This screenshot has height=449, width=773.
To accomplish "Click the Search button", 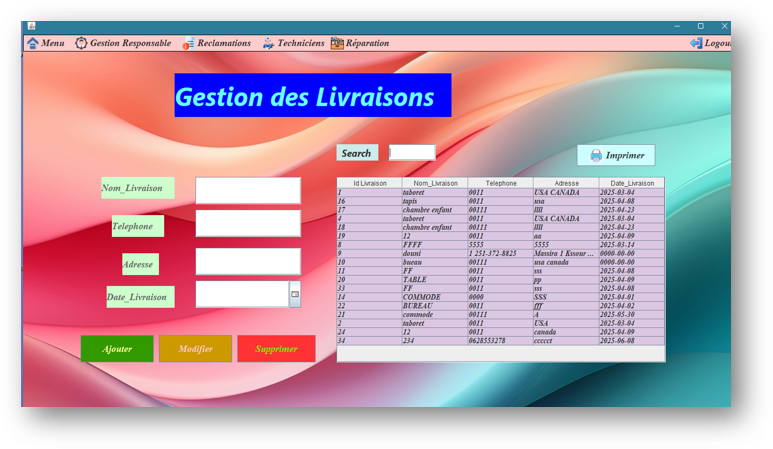I will (x=357, y=153).
